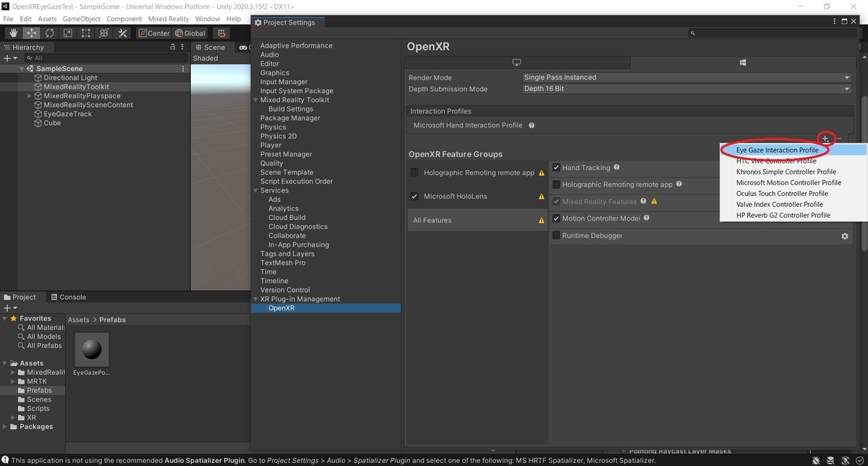This screenshot has height=466, width=868.
Task: Enable Holographic Remoting remote app group
Action: pos(414,173)
